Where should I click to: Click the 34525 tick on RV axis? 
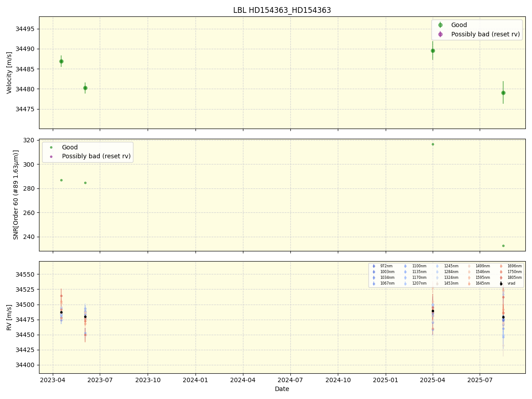pyautogui.click(x=26, y=289)
